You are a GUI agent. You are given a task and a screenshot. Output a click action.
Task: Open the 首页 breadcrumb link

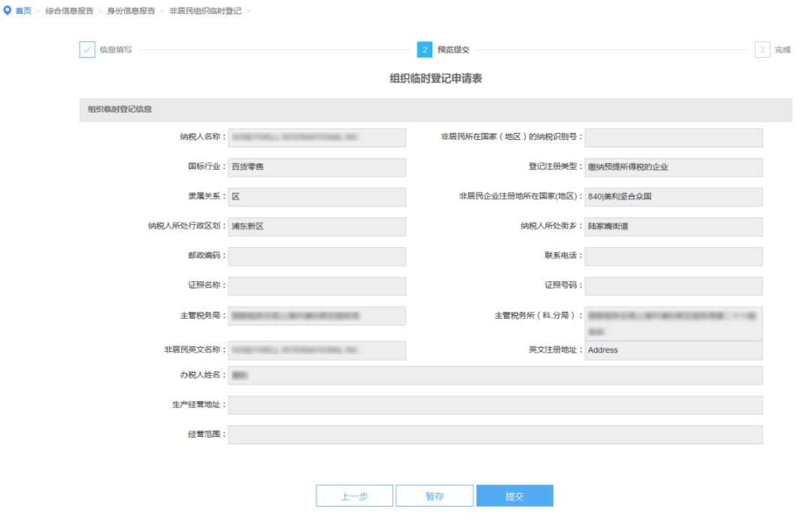pos(24,11)
